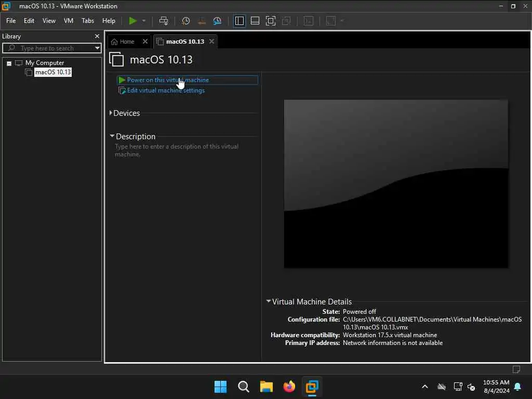Image resolution: width=532 pixels, height=399 pixels.
Task: Close the Home tab
Action: (145, 42)
